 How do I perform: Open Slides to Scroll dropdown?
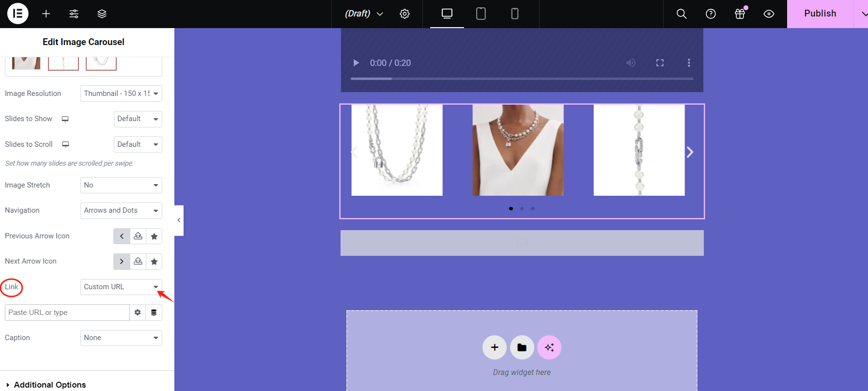tap(138, 144)
